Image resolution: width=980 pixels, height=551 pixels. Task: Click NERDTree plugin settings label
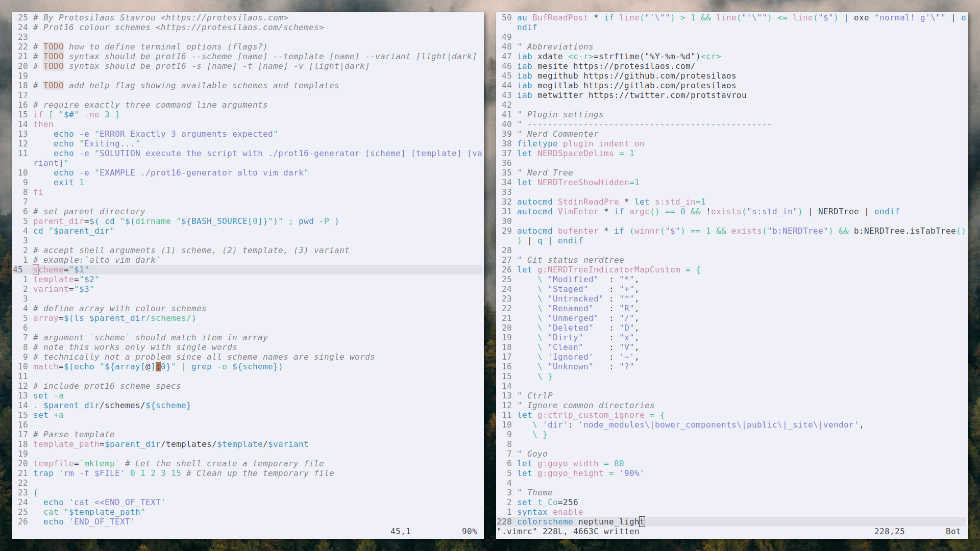tap(551, 172)
